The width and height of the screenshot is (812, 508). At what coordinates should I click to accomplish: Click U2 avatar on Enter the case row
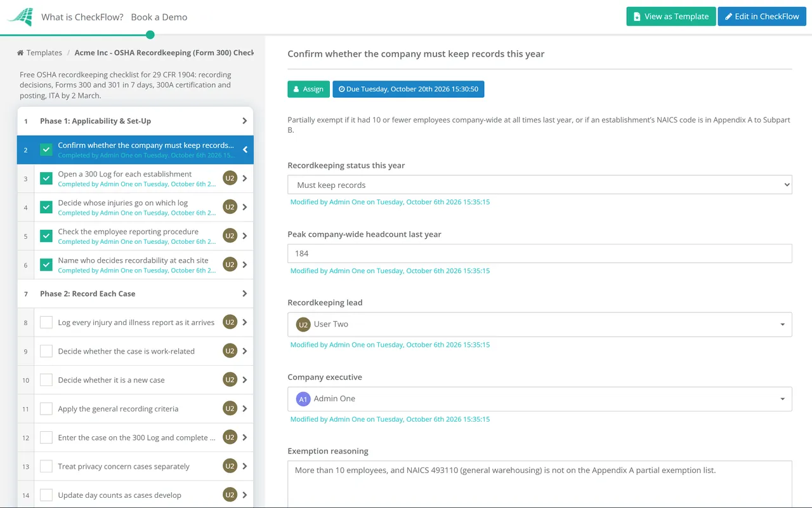tap(230, 437)
